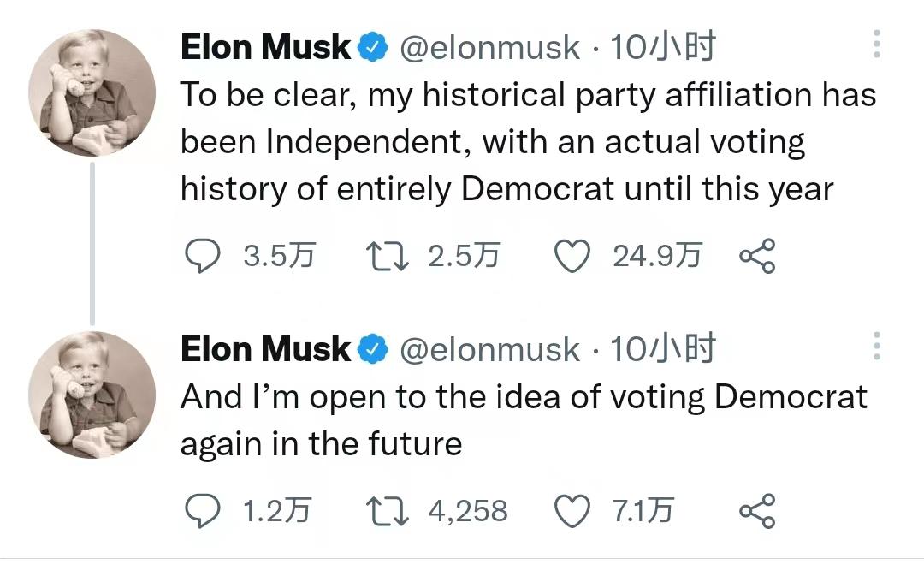Image resolution: width=924 pixels, height=570 pixels.
Task: Like the first tweet with 24.9万 likes
Action: coord(573,256)
